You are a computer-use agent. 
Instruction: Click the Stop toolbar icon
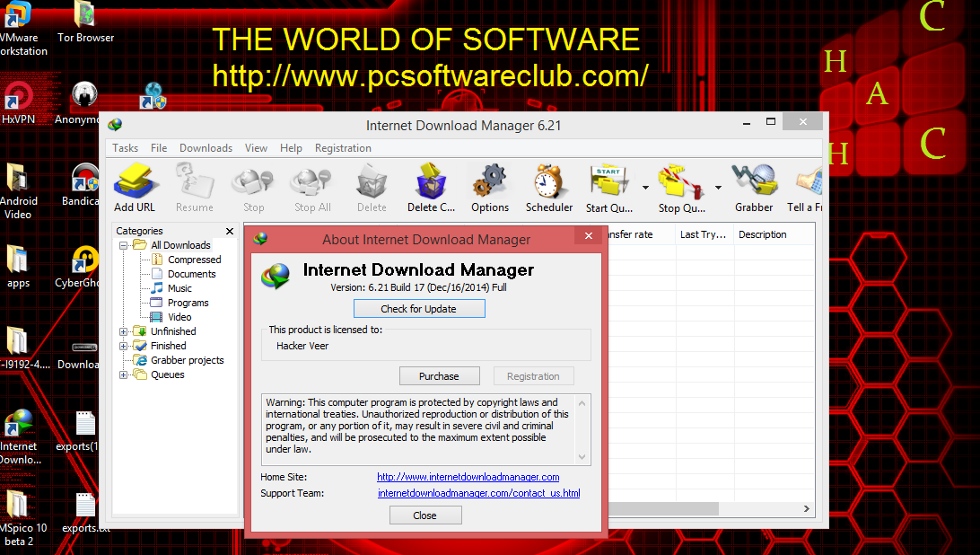[x=253, y=187]
